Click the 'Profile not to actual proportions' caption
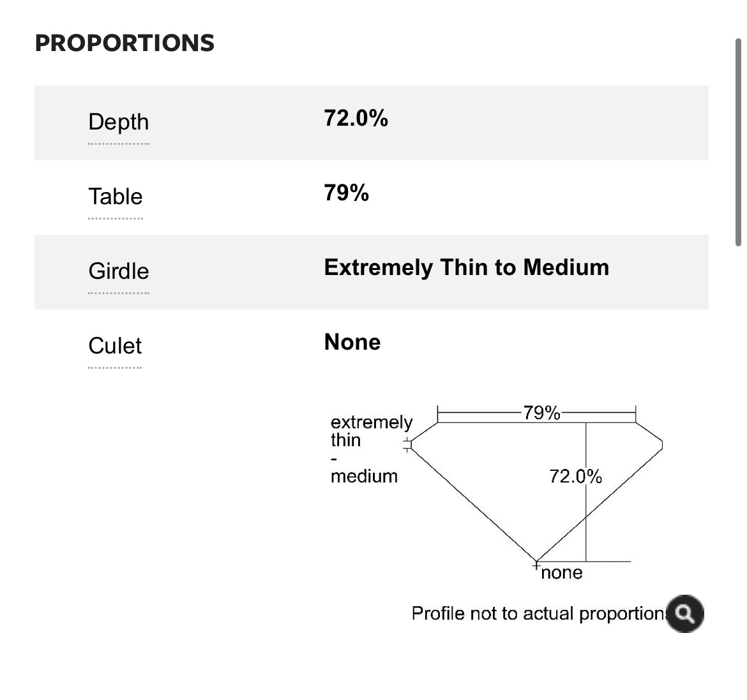Image resolution: width=747 pixels, height=700 pixels. pos(538,613)
